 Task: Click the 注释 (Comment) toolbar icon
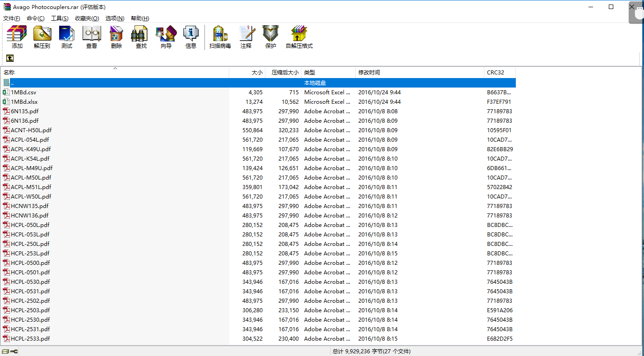click(x=246, y=34)
